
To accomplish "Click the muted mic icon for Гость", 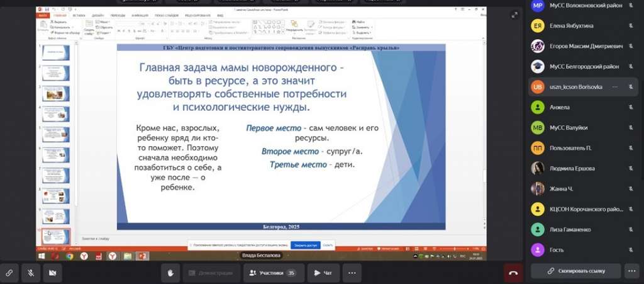I will (631, 249).
